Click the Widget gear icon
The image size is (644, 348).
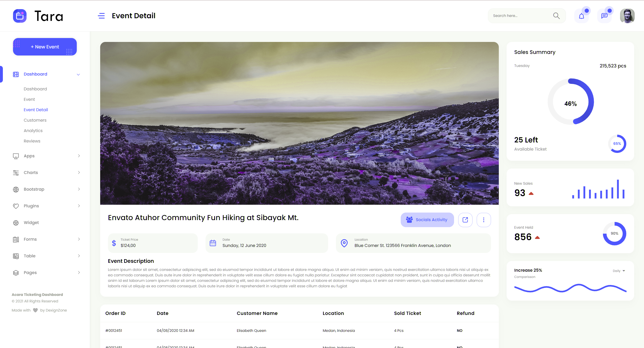(16, 223)
